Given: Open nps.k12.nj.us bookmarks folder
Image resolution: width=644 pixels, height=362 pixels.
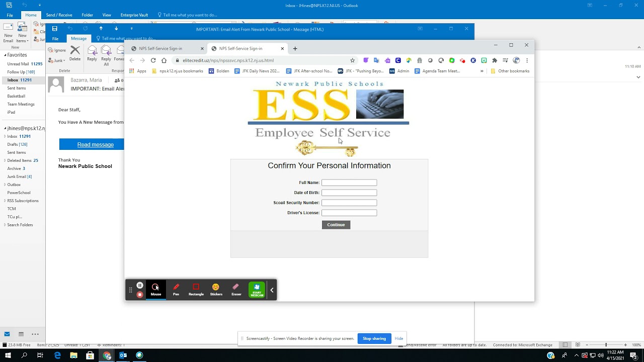Looking at the screenshot, I should (x=178, y=71).
